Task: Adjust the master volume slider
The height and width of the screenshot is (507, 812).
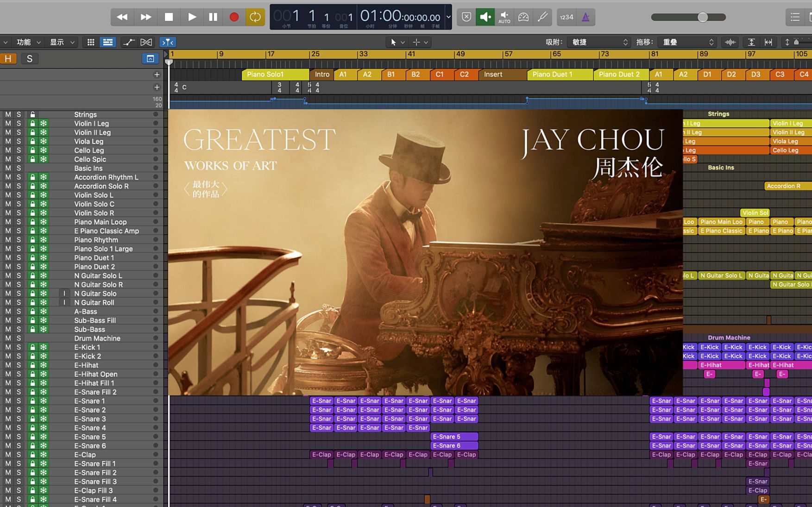Action: click(x=702, y=17)
